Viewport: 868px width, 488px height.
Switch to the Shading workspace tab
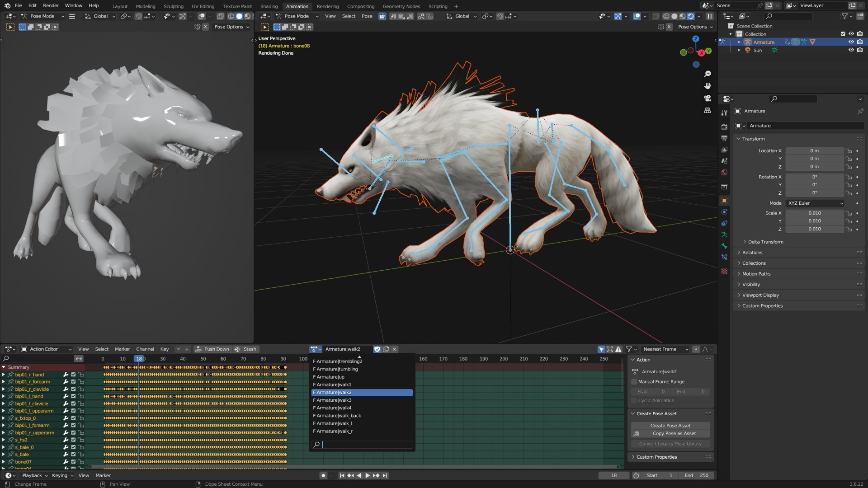tap(269, 6)
